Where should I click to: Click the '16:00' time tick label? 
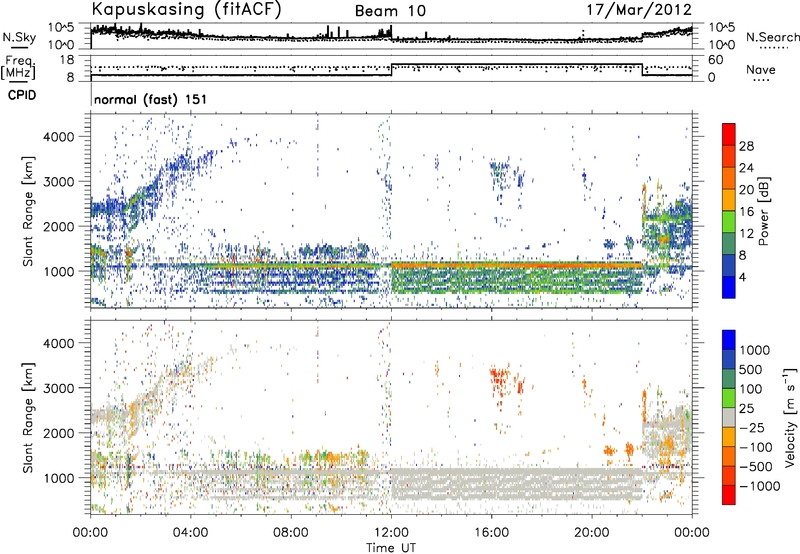pyautogui.click(x=491, y=533)
